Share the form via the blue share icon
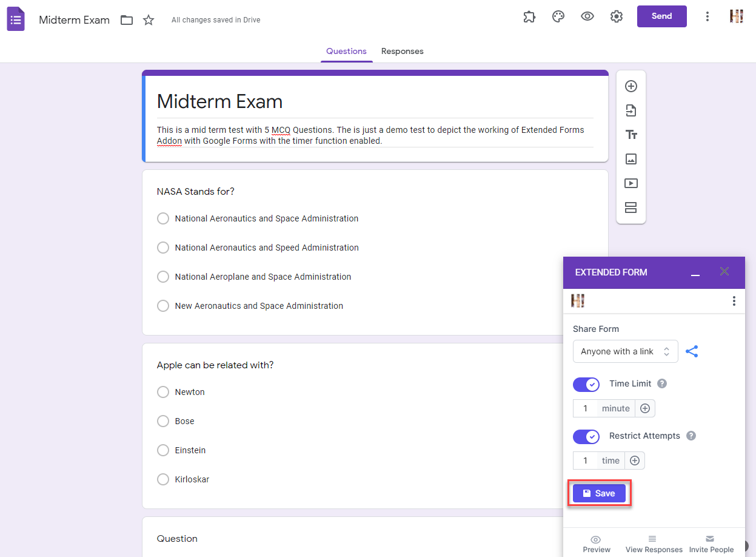756x557 pixels. (x=692, y=351)
